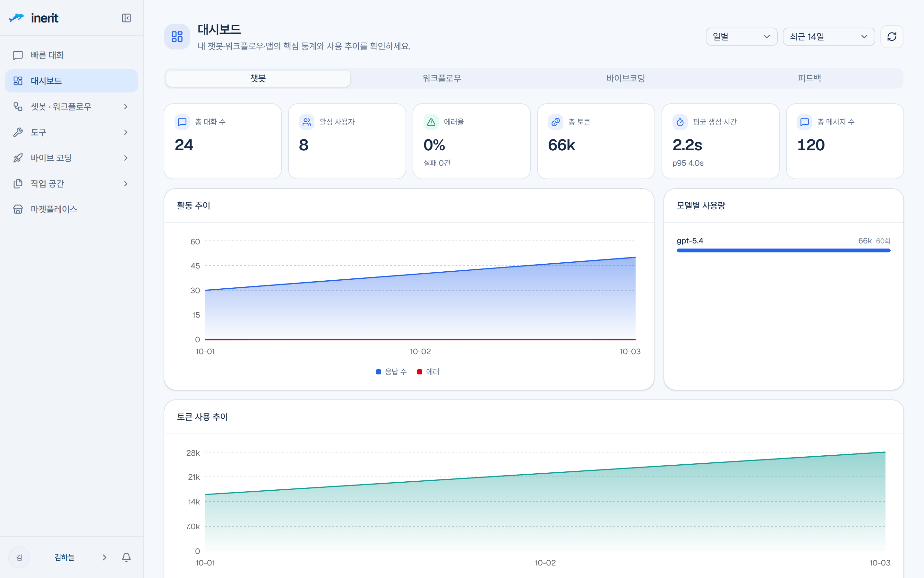Click the 60회 call count text

click(x=883, y=241)
